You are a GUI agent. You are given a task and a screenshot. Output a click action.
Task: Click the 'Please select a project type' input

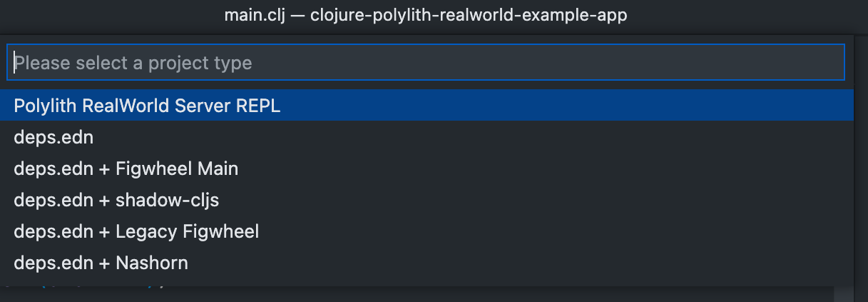point(426,63)
